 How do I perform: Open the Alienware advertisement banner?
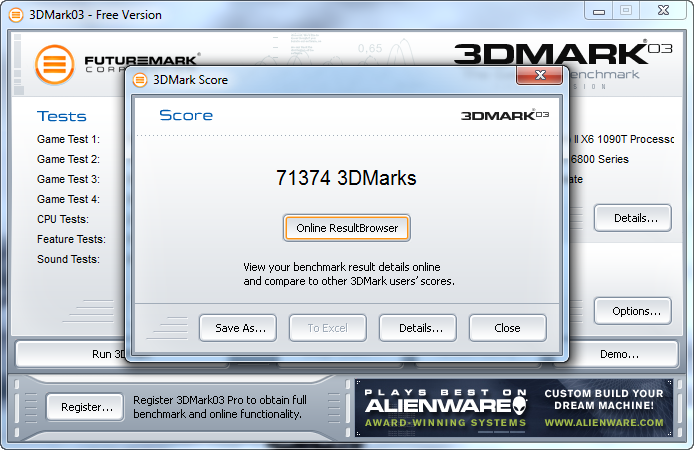click(x=514, y=408)
